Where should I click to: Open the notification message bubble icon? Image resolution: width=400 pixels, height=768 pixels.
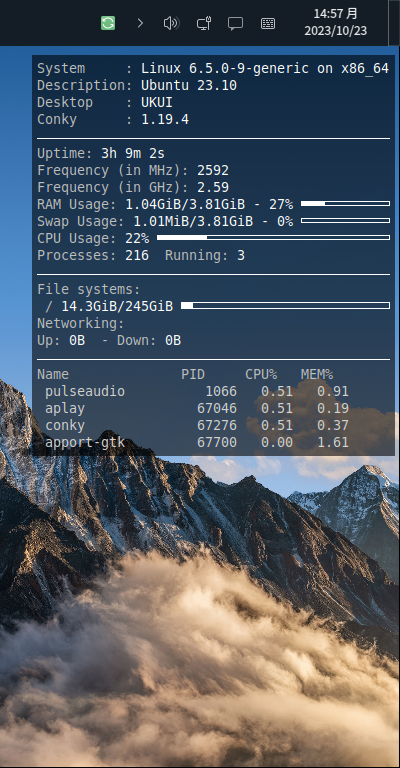[x=235, y=24]
